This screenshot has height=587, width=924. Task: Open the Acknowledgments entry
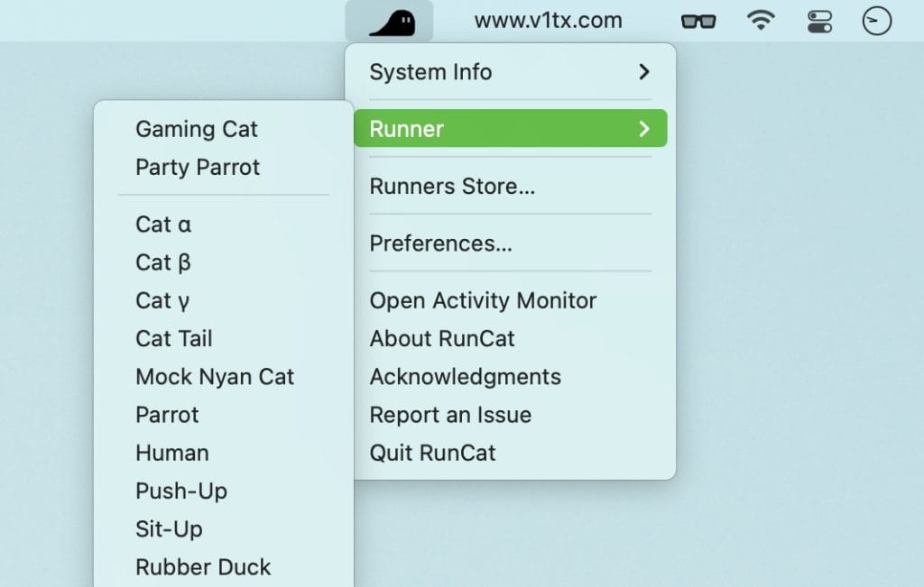[511, 377]
